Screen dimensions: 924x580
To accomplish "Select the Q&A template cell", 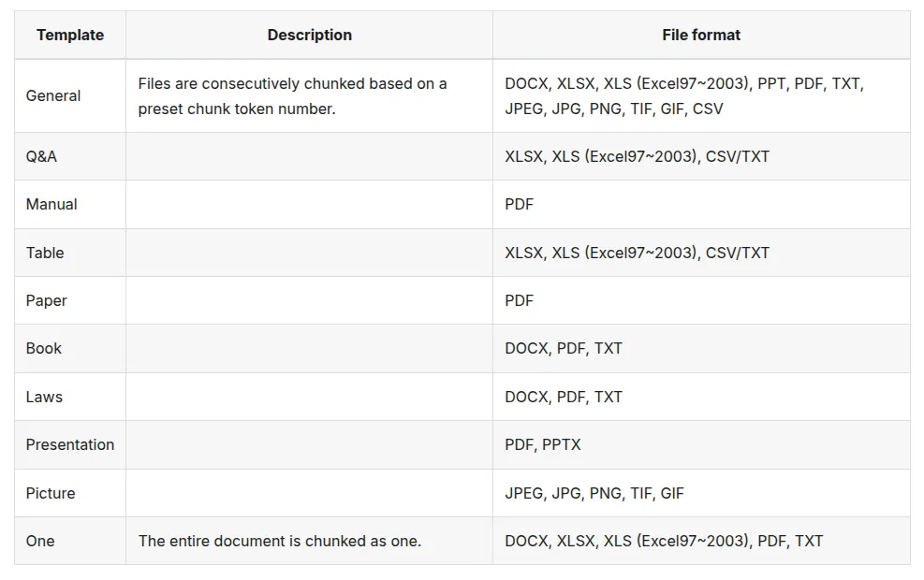I will click(x=70, y=156).
